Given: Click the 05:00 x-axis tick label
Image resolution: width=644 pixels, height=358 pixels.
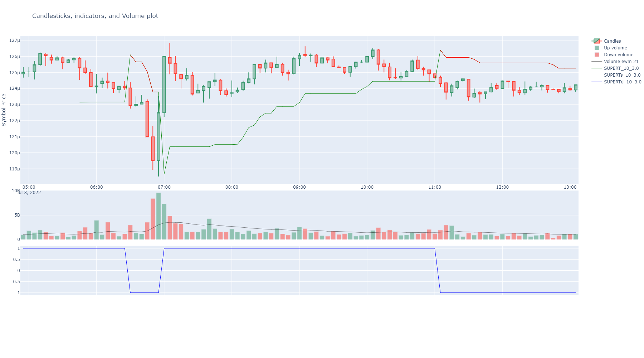Looking at the screenshot, I should [x=29, y=187].
